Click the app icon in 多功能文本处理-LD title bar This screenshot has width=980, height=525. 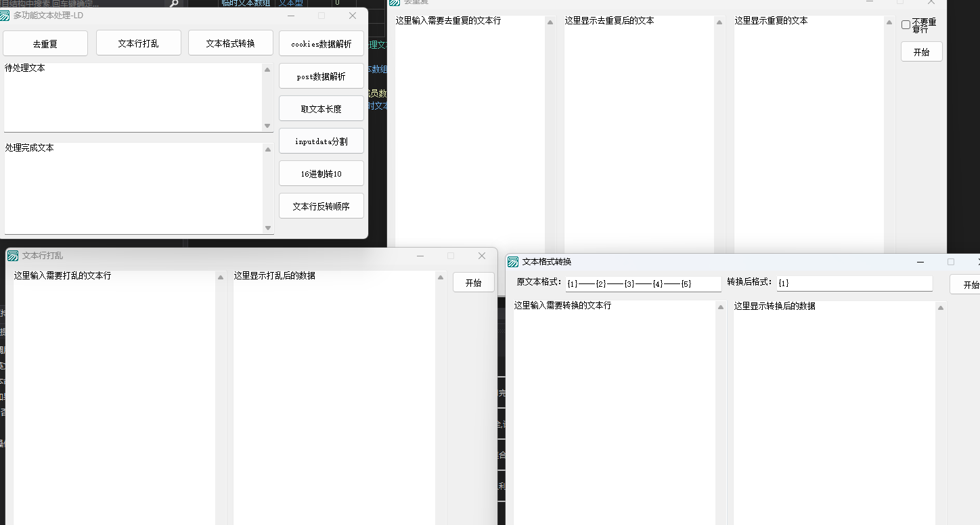click(x=5, y=16)
